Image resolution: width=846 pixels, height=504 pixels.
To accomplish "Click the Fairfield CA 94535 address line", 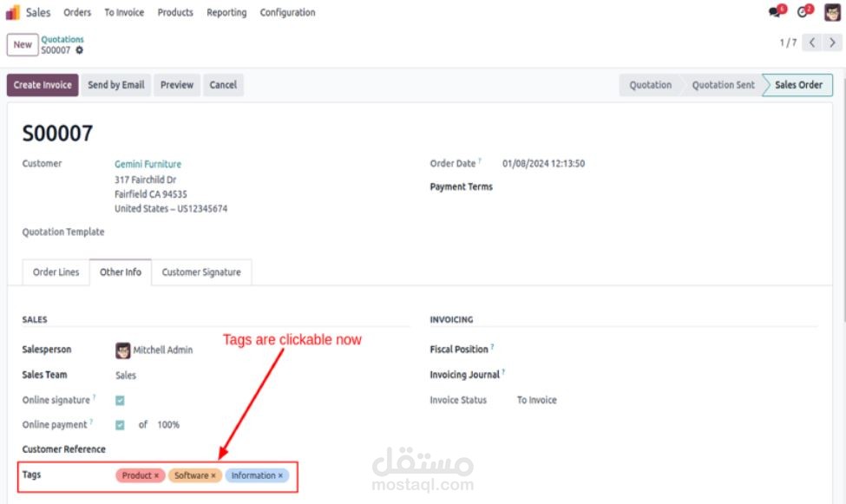I will (x=150, y=194).
